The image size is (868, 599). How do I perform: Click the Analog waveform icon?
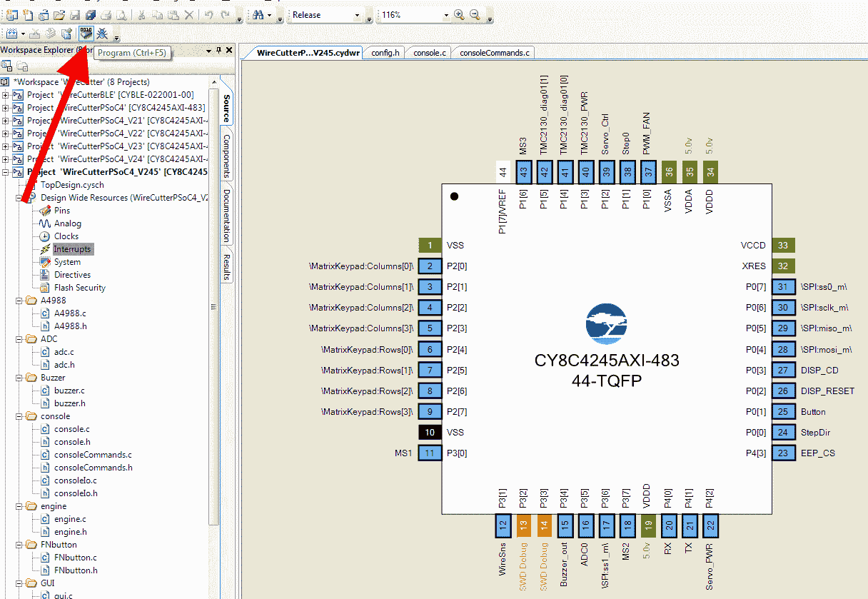pyautogui.click(x=44, y=223)
